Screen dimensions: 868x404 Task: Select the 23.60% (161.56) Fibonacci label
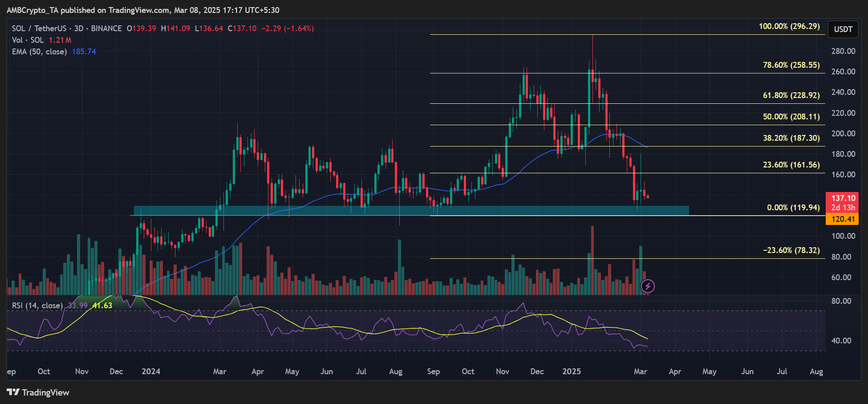[791, 165]
